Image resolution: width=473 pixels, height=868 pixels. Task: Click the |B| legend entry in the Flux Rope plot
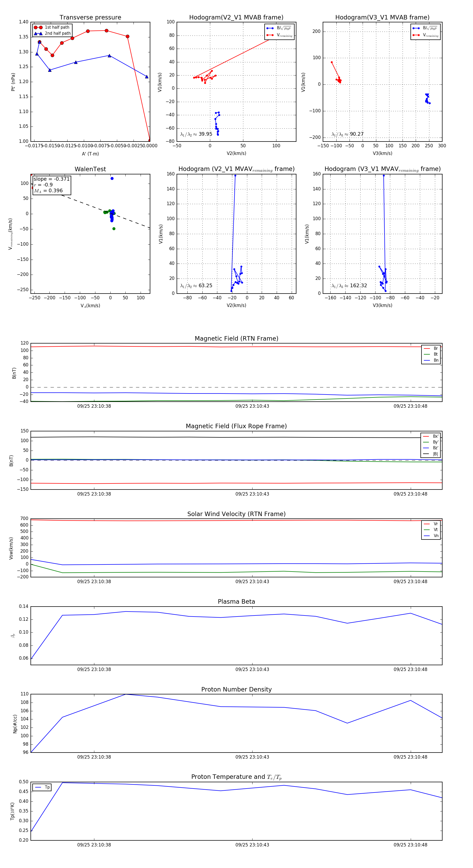tap(431, 454)
